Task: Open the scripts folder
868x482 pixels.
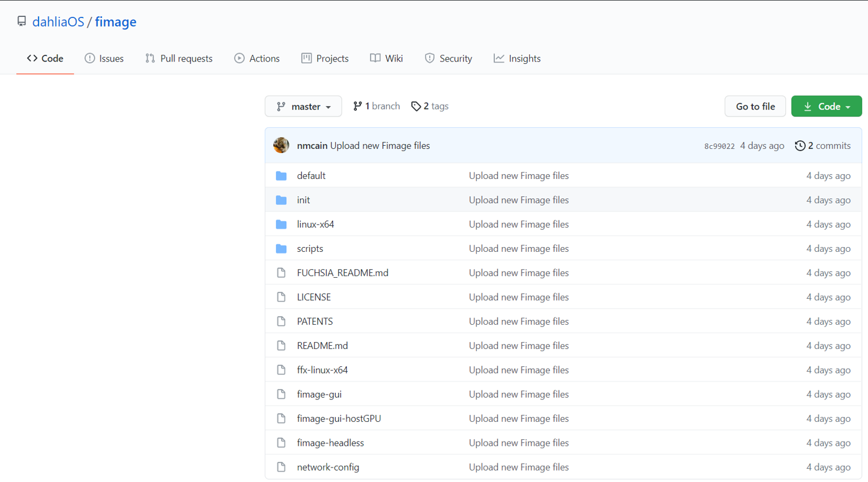Action: (310, 248)
